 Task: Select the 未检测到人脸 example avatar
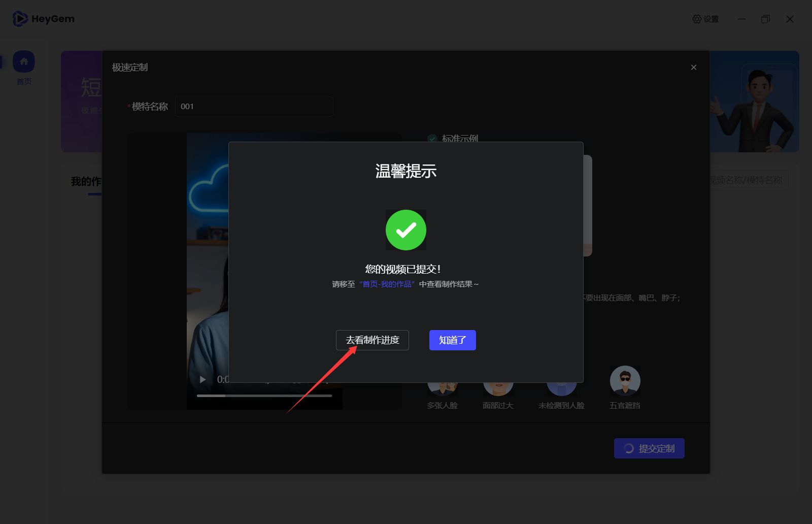[x=561, y=389]
